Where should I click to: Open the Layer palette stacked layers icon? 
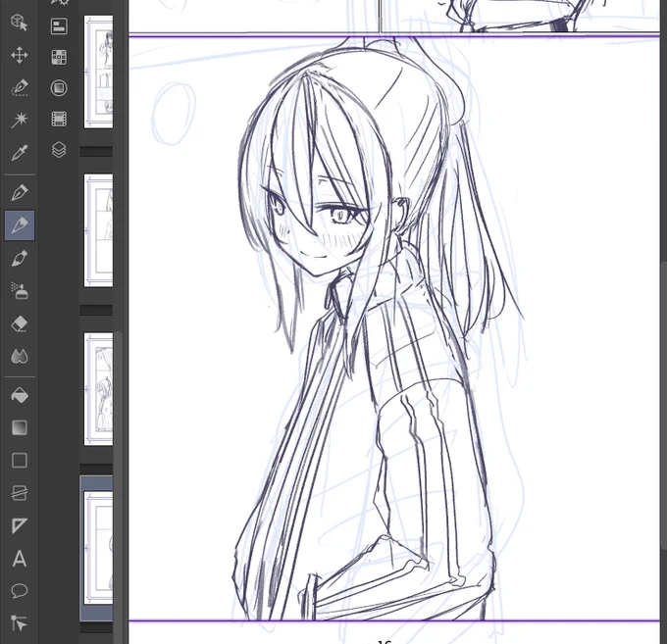click(59, 150)
